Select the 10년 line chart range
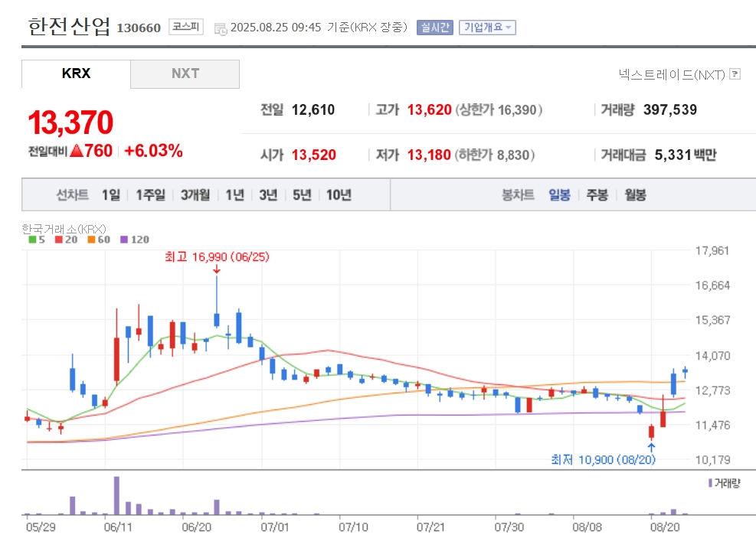The image size is (756, 548). (339, 194)
